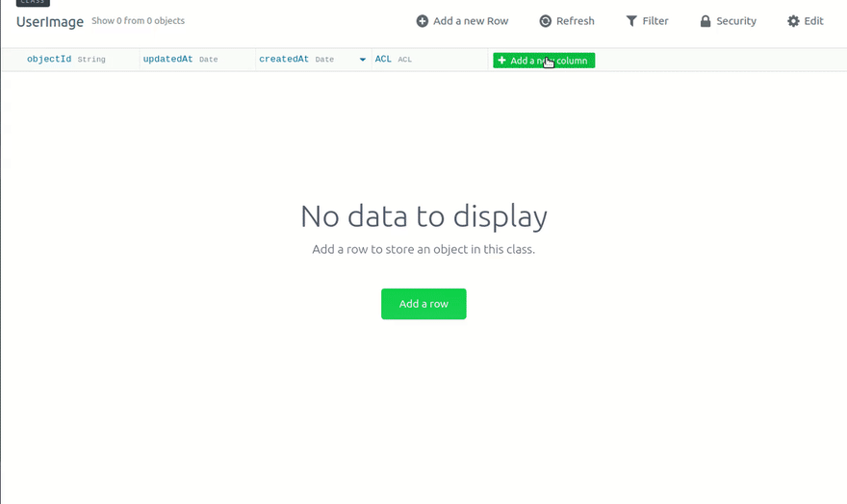Click the Filter funnel icon
The width and height of the screenshot is (847, 504).
[631, 21]
